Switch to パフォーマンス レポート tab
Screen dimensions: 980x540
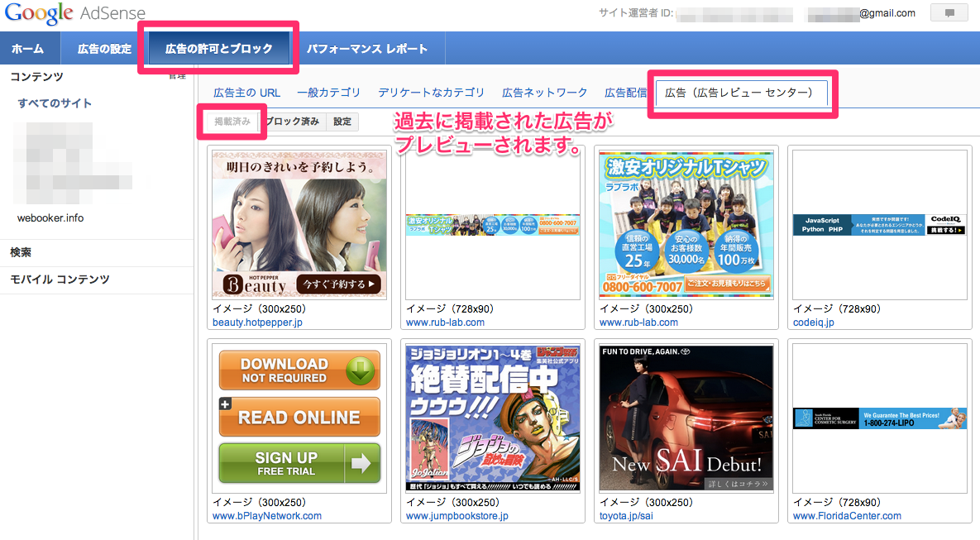click(367, 49)
